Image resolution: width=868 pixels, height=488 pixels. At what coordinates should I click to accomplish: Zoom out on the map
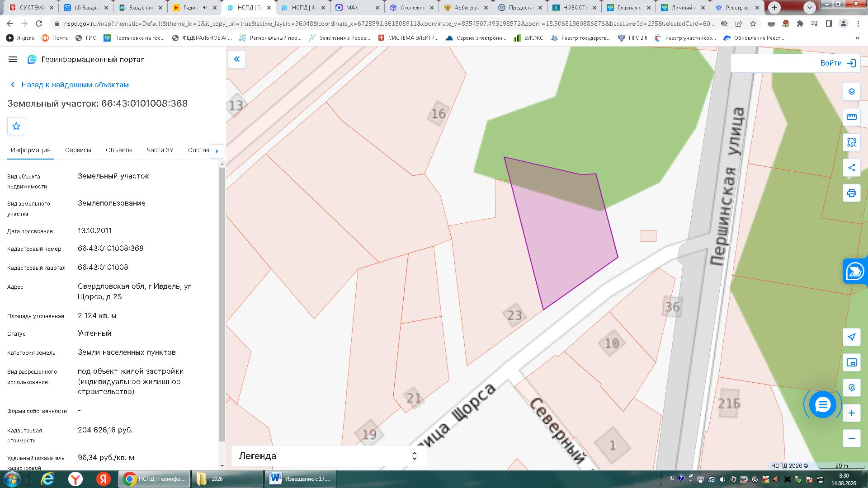(852, 438)
